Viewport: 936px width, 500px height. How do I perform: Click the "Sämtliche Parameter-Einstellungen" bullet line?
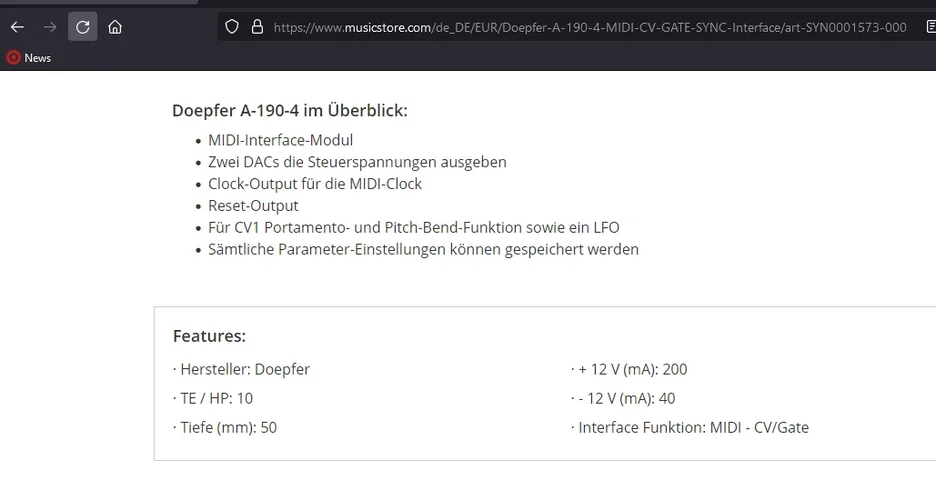423,250
